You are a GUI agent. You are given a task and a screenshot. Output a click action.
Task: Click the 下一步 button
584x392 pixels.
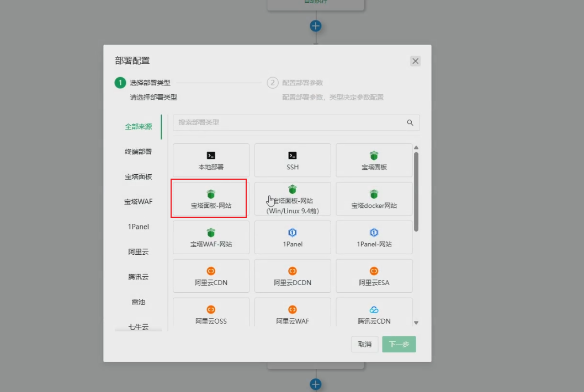(x=399, y=343)
